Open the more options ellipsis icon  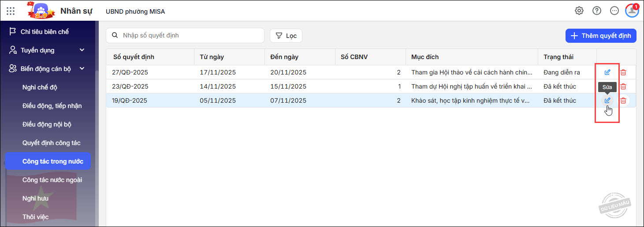coord(614,11)
